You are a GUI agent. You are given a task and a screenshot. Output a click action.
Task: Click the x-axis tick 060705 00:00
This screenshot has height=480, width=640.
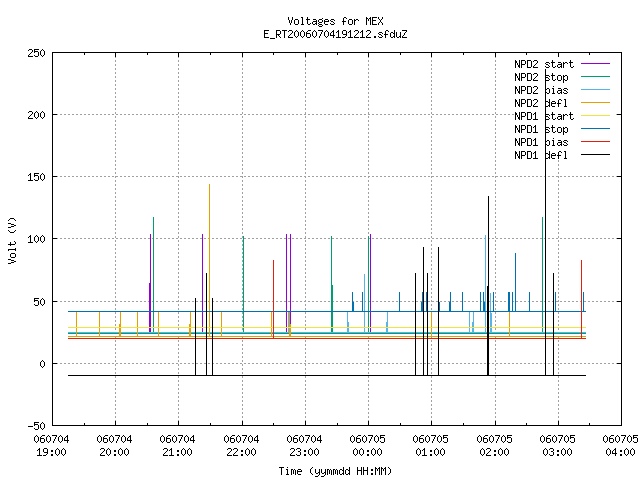[367, 446]
